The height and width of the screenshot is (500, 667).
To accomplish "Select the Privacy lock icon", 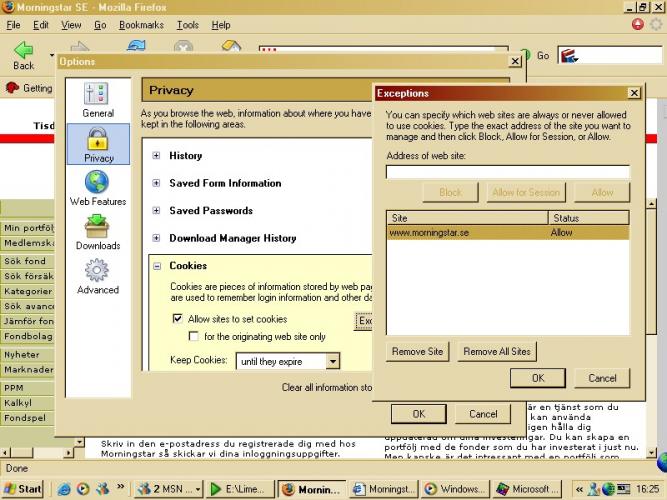I will tap(98, 144).
